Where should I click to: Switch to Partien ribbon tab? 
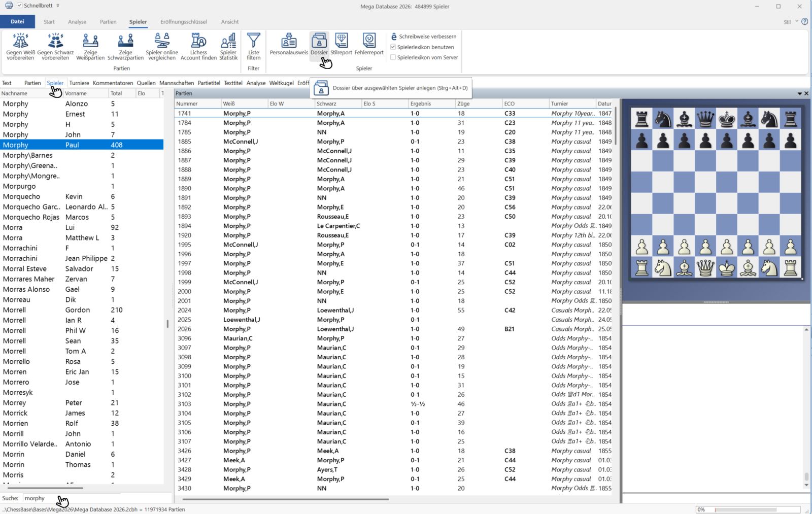click(x=108, y=22)
